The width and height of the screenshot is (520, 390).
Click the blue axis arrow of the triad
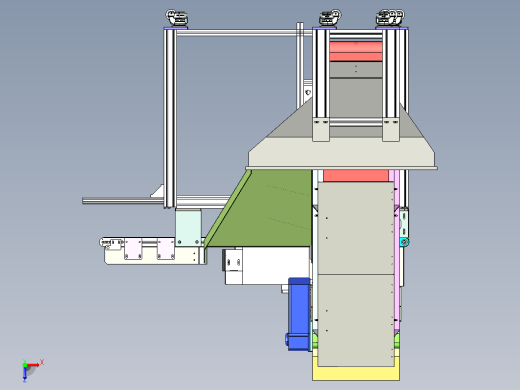click(x=25, y=374)
